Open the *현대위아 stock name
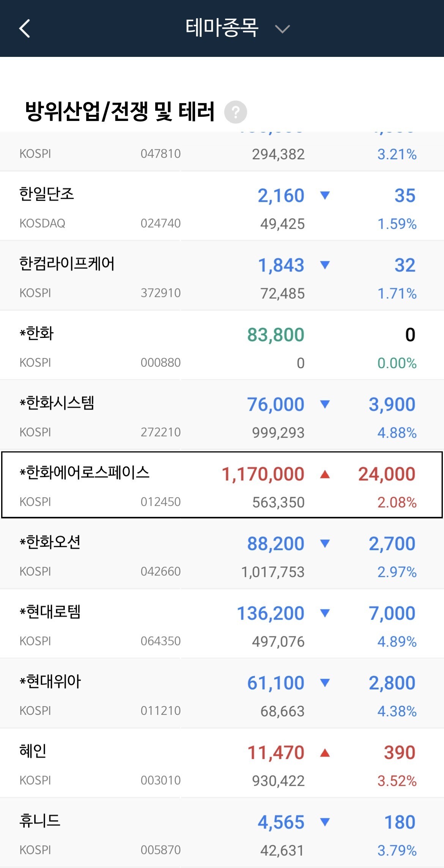 50,681
